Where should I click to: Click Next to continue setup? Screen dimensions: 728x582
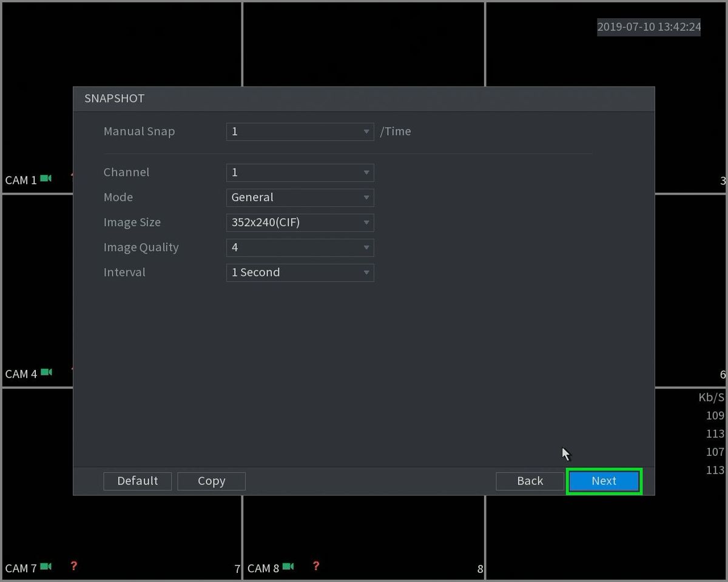tap(604, 481)
